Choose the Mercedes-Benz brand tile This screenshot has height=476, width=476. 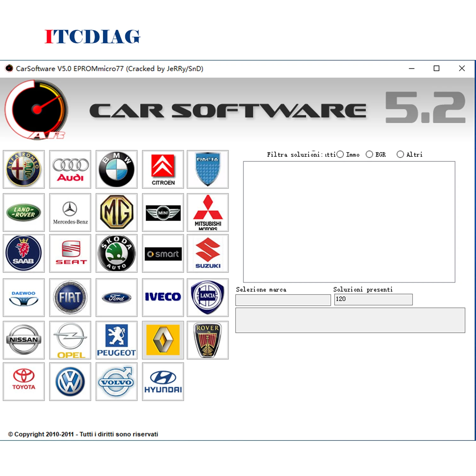pos(70,212)
